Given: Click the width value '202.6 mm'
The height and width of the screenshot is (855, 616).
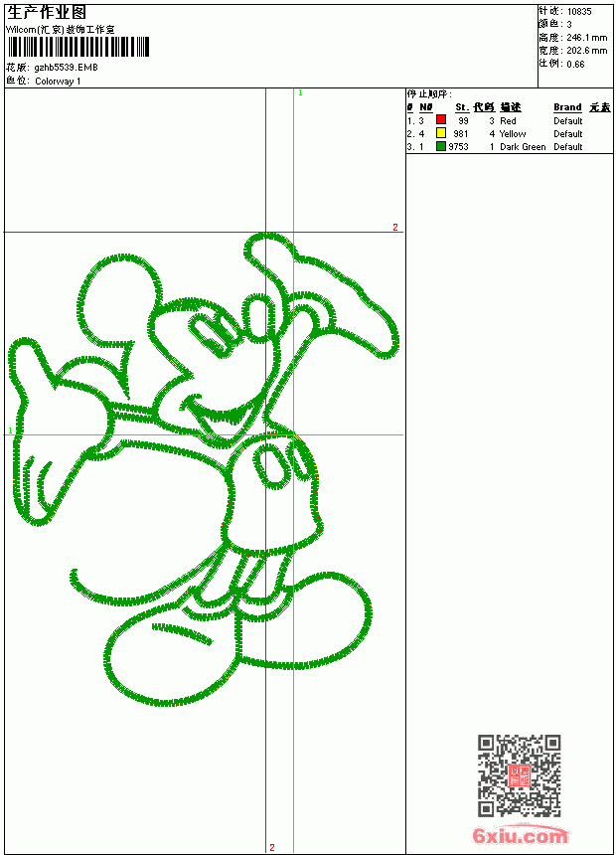Looking at the screenshot, I should pos(586,51).
